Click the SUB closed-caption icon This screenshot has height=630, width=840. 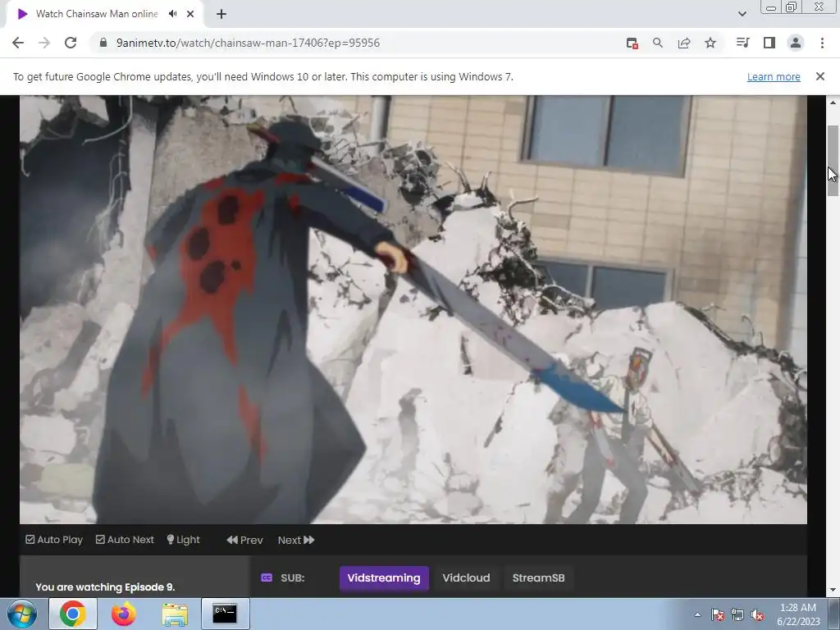(x=267, y=577)
